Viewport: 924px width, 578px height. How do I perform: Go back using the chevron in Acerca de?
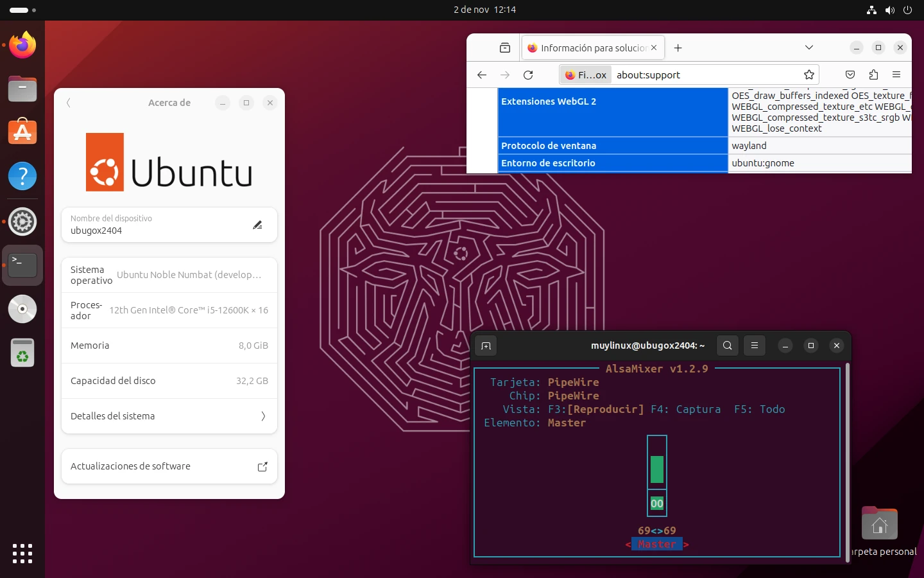[69, 103]
